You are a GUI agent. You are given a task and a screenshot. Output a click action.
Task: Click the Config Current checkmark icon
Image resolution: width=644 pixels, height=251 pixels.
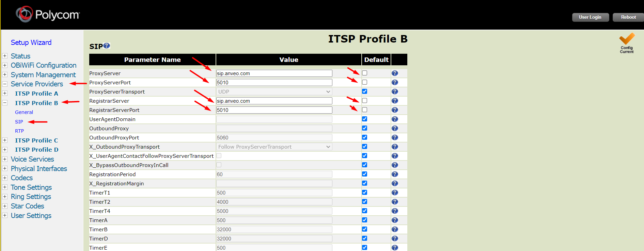627,43
